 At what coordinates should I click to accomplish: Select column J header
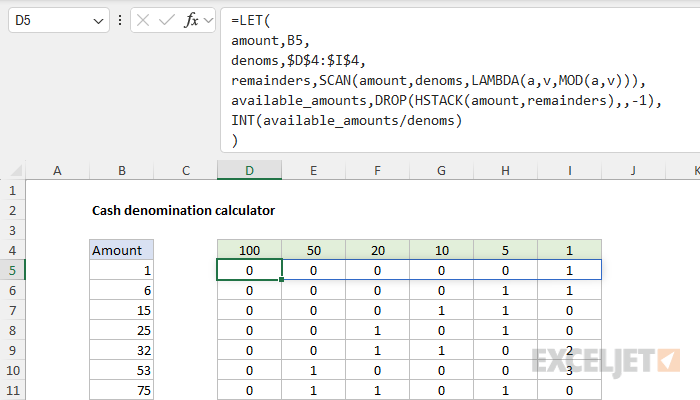[x=633, y=171]
